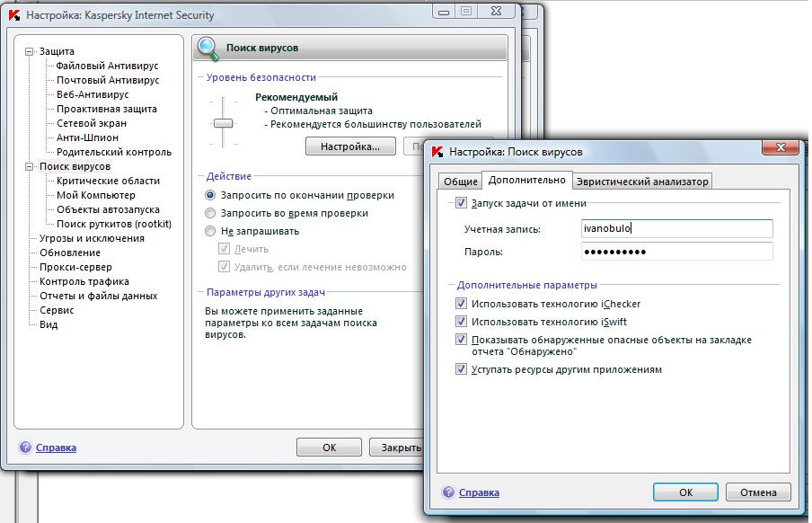Toggle Уступать ресурсы другим приложениям

pyautogui.click(x=461, y=369)
